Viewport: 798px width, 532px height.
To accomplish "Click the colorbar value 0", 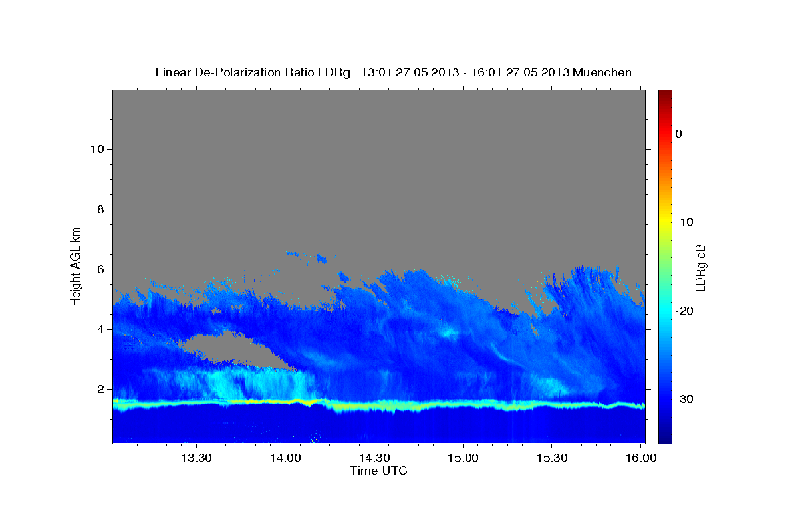I will tap(679, 134).
